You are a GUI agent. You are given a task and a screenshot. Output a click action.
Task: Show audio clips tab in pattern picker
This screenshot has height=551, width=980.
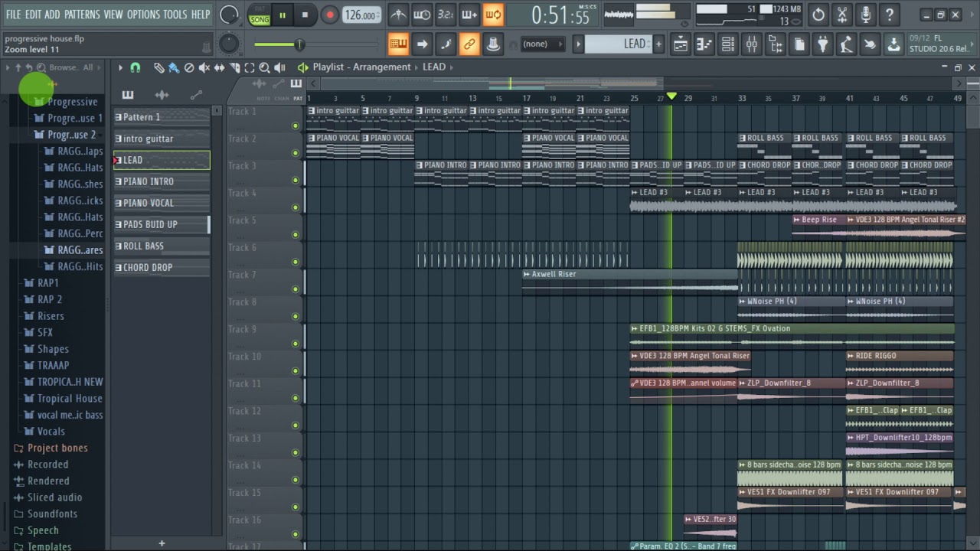[x=162, y=95]
